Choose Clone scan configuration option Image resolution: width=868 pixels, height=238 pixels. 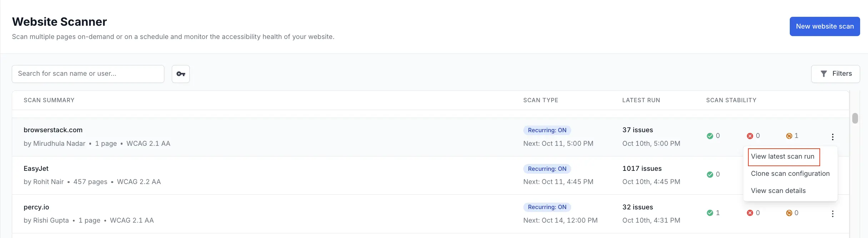[x=790, y=174]
